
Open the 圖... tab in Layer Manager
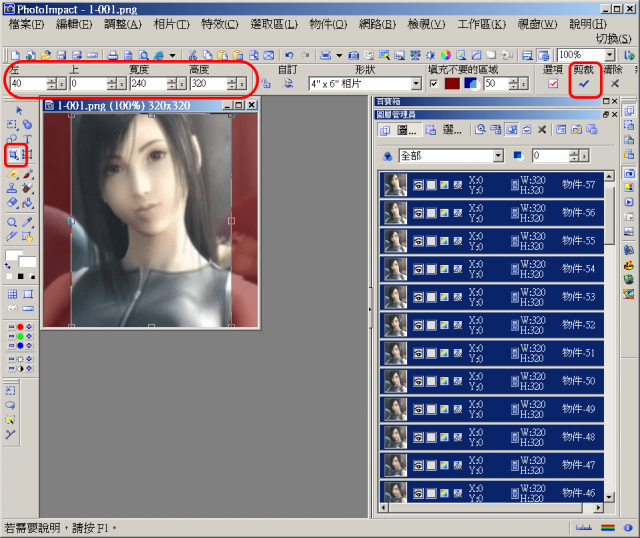pos(398,130)
